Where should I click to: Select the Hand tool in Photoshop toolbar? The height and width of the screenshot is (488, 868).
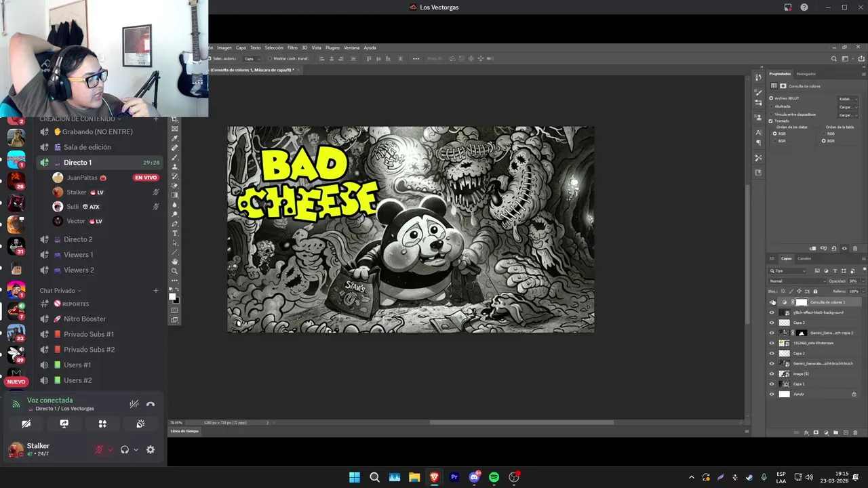point(175,261)
